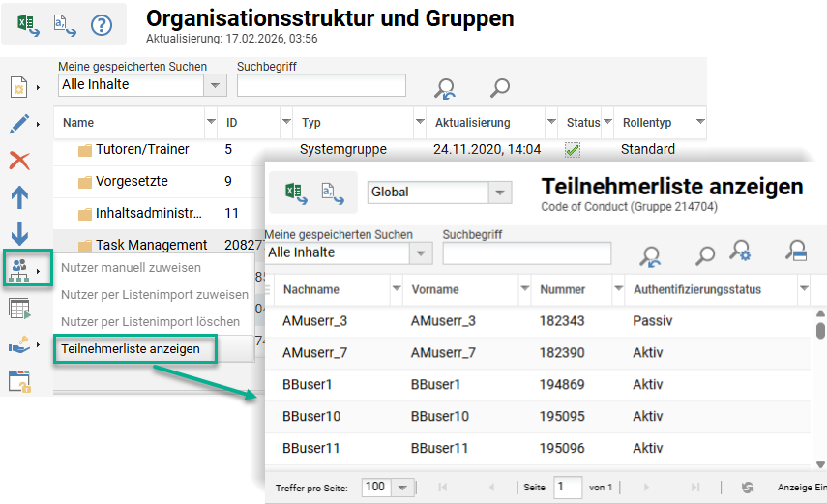The width and height of the screenshot is (827, 504).
Task: Choose Nutzer per Listenimport zuweisen
Action: [154, 294]
